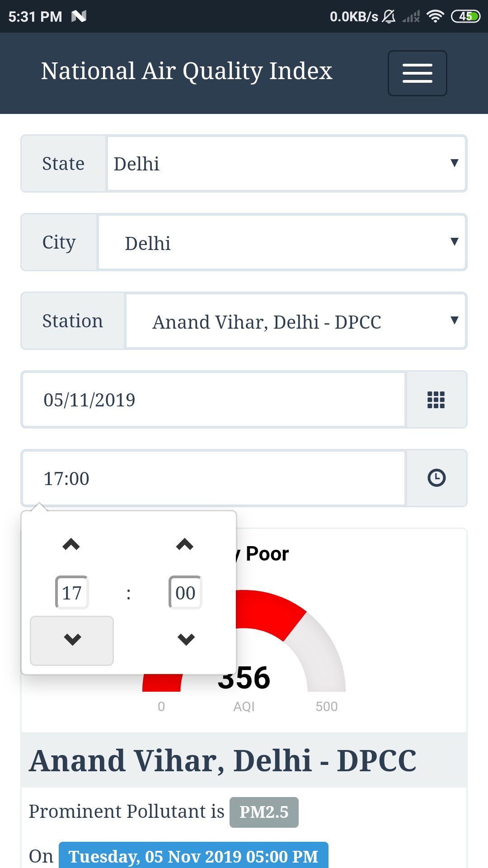488x868 pixels.
Task: Open the hamburger navigation menu
Action: tap(417, 73)
